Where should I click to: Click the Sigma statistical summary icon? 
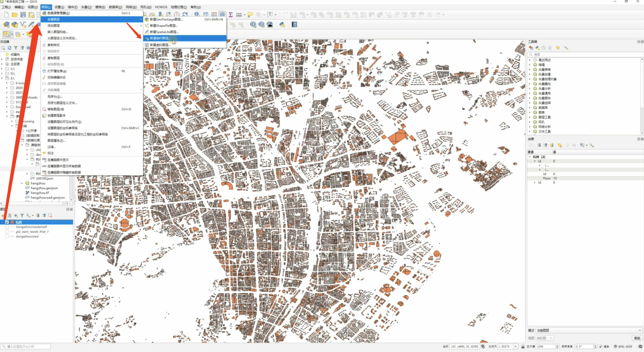pyautogui.click(x=231, y=15)
